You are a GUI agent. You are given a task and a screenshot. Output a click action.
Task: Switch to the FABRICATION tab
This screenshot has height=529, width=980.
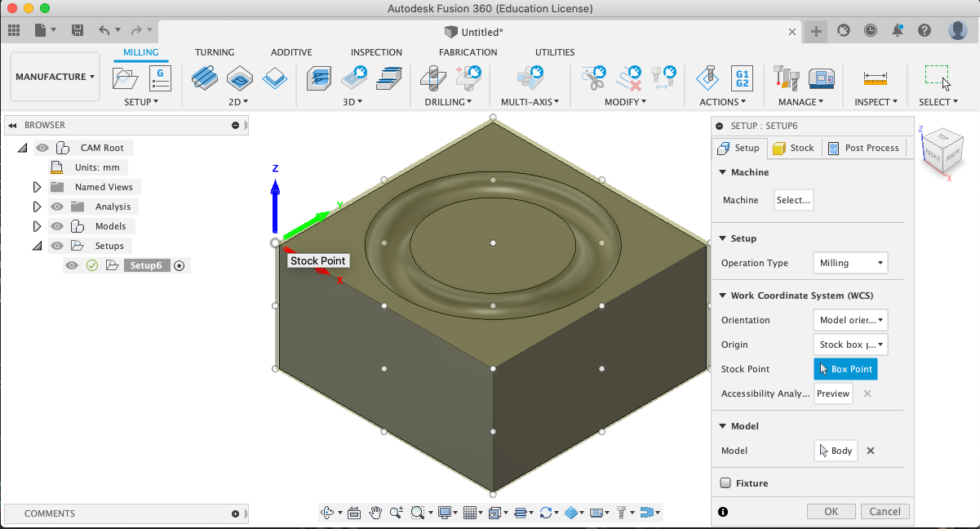point(468,52)
